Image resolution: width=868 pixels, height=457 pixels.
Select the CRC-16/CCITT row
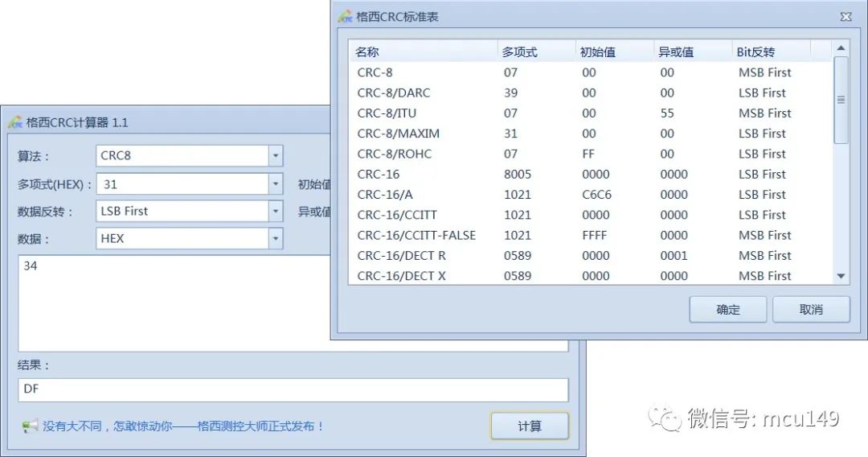coord(591,215)
